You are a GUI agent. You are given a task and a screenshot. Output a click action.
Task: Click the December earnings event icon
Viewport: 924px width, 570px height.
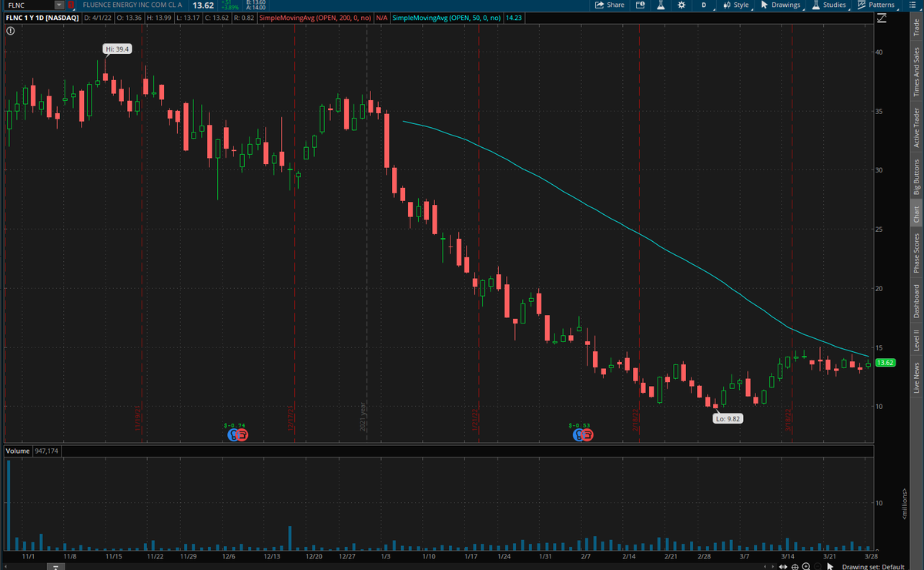click(x=236, y=435)
